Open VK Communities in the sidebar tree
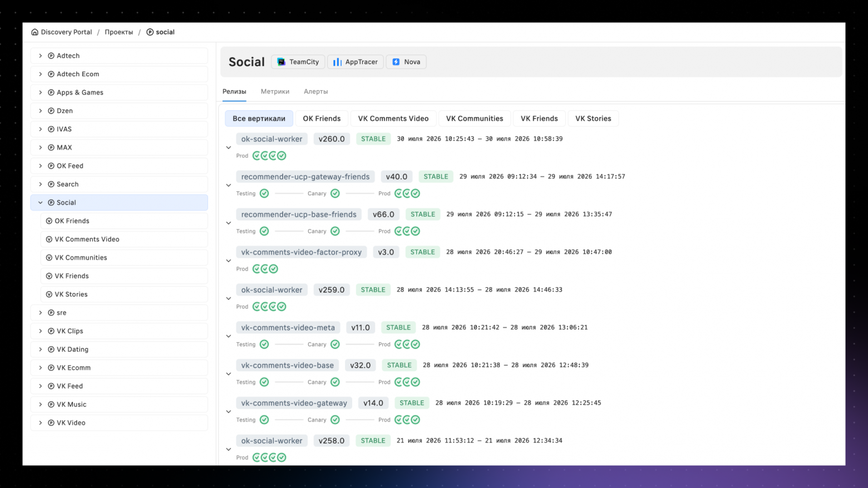 point(124,258)
